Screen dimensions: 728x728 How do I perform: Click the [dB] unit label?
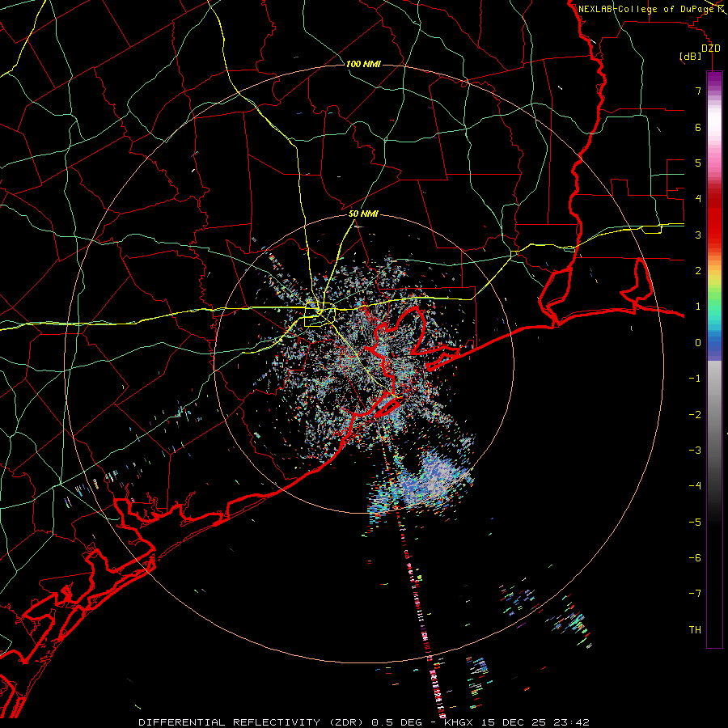click(x=691, y=57)
